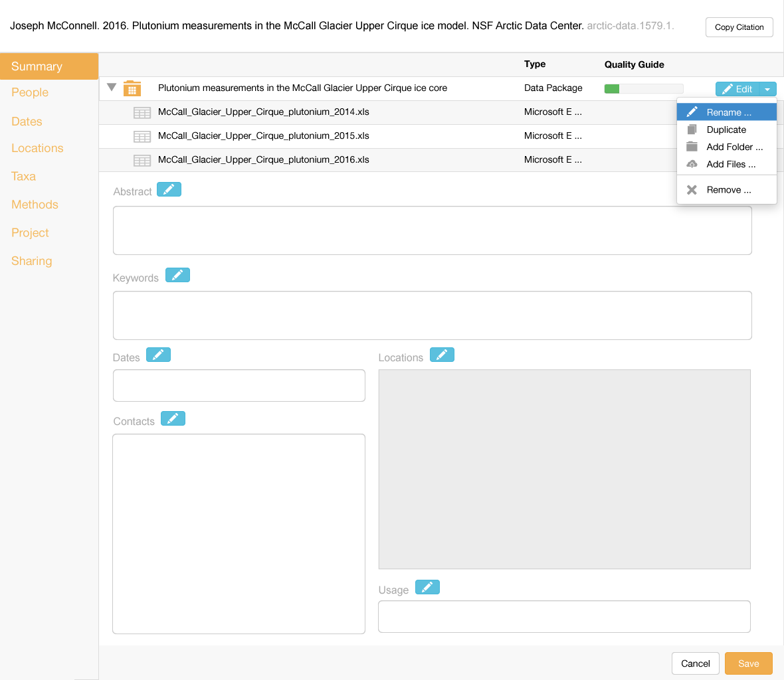The height and width of the screenshot is (680, 784).
Task: Click the Usage edit pencil icon
Action: tap(427, 587)
